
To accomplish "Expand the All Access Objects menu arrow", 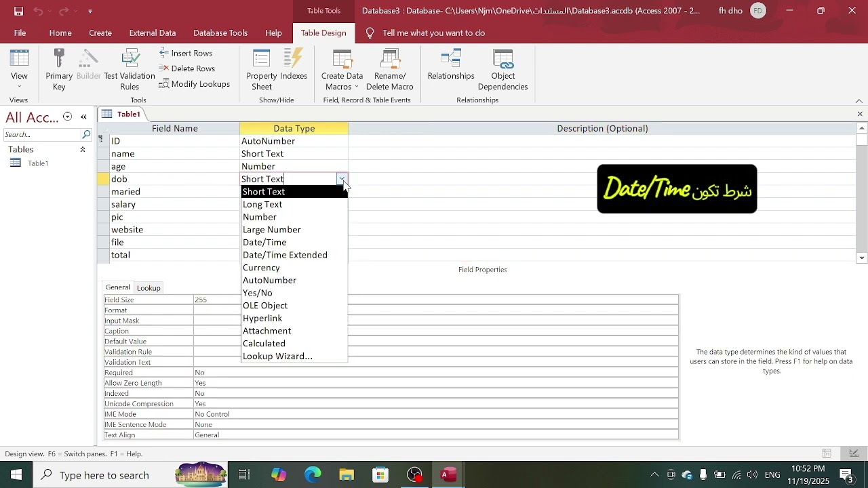I will click(67, 117).
